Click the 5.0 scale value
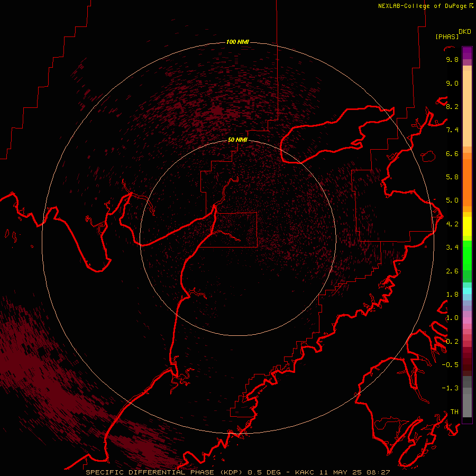476x476 pixels. (452, 200)
